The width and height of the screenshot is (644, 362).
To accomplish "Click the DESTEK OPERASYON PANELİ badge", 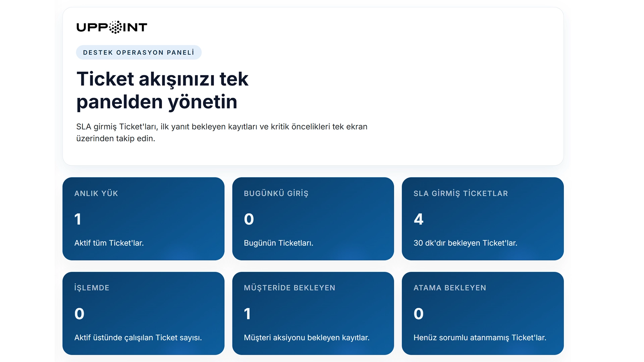I will [x=139, y=52].
